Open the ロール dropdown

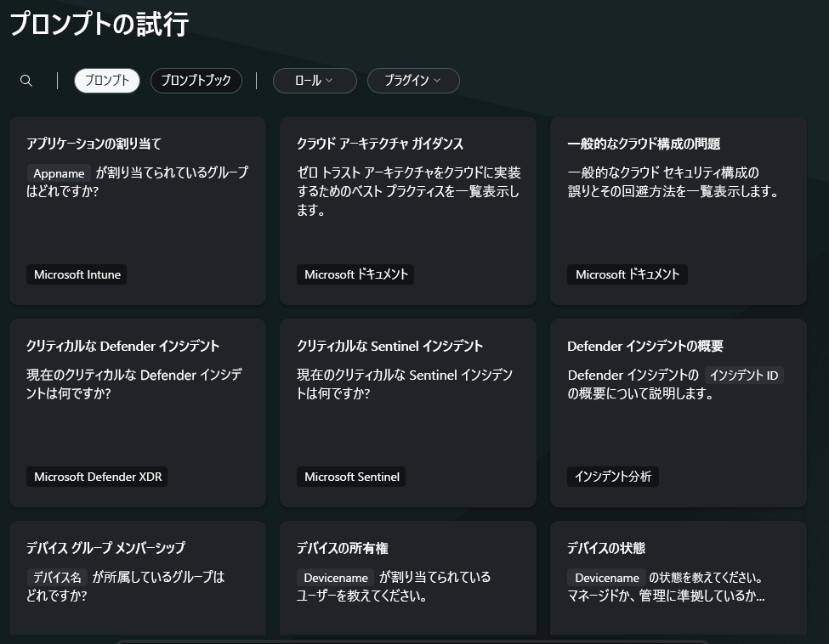[315, 81]
